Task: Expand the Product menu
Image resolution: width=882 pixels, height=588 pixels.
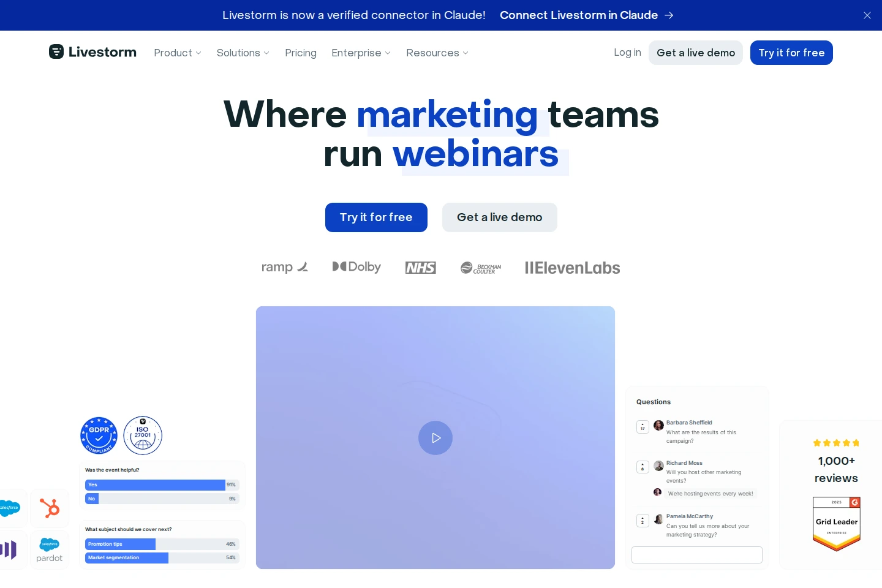Action: point(178,53)
